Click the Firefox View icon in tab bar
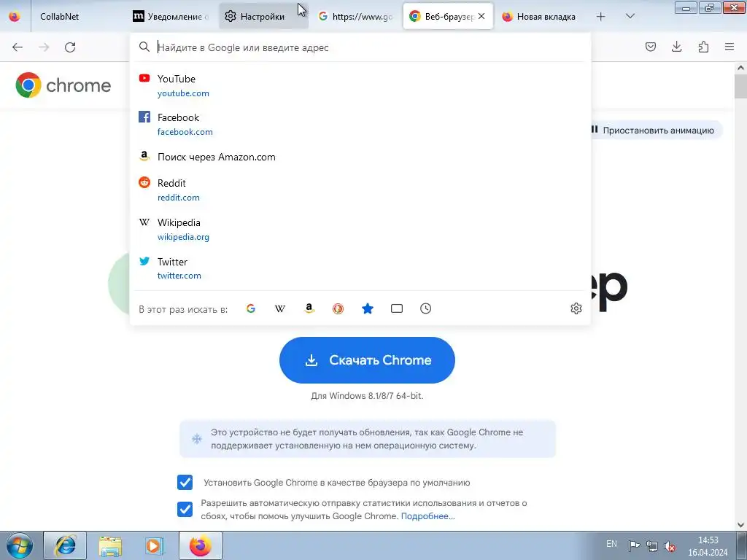747x560 pixels. pyautogui.click(x=15, y=16)
